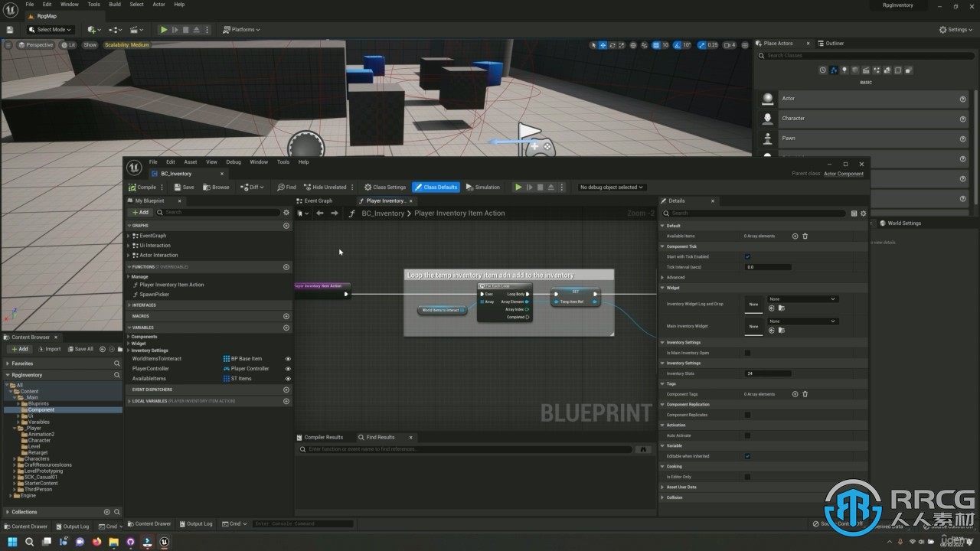Enable Is Main Inventory Open checkbox
This screenshot has width=980, height=551.
click(747, 353)
